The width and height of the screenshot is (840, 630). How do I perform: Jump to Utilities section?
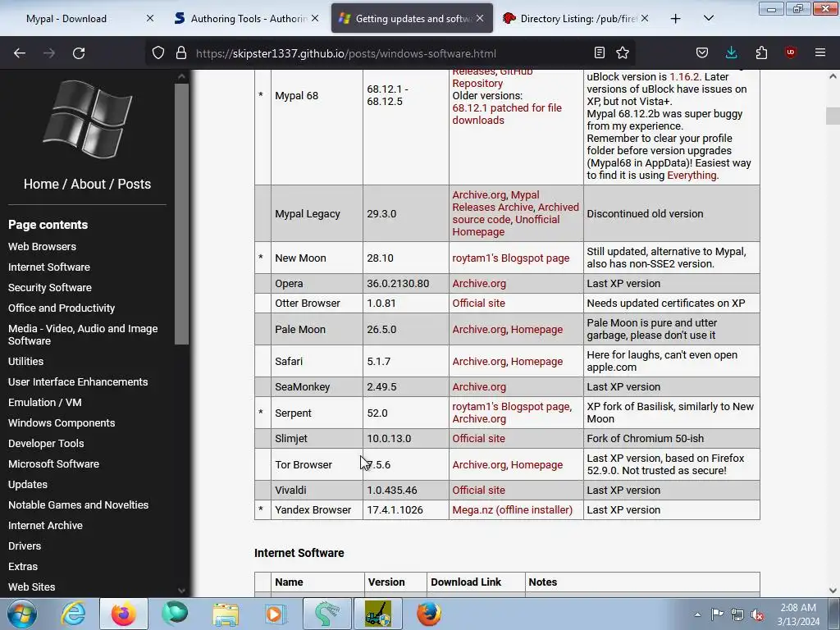(x=25, y=361)
